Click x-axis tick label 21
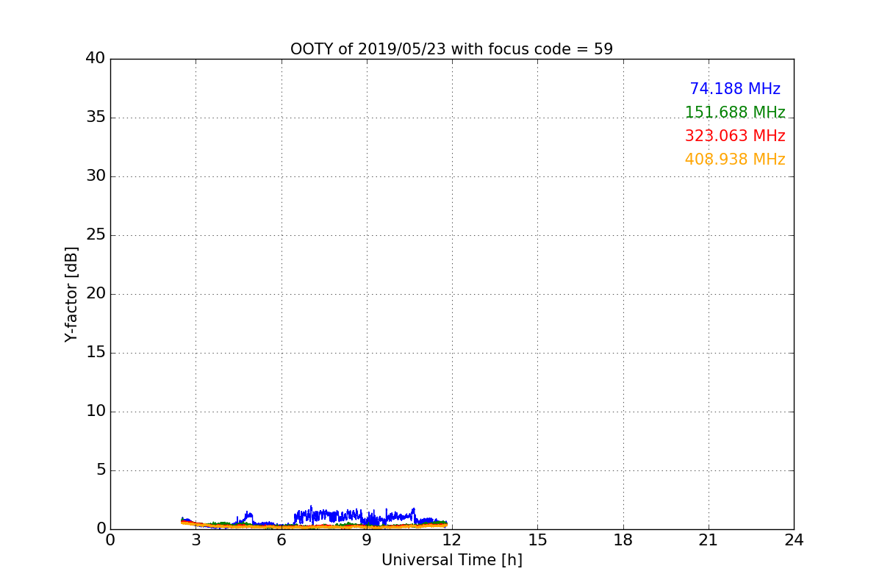882x588 pixels. tap(709, 540)
